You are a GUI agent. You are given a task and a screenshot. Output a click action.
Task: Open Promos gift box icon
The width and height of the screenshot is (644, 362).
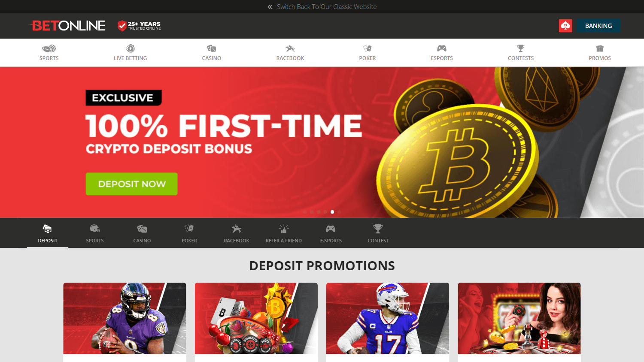tap(600, 48)
